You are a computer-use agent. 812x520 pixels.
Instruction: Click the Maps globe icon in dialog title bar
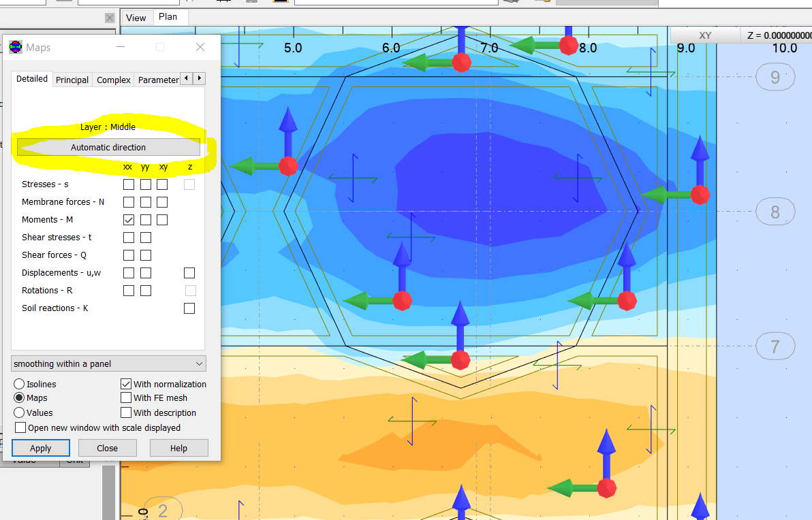(x=16, y=47)
